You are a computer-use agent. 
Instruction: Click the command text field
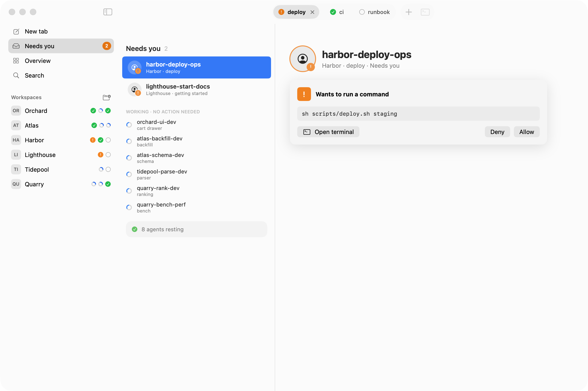click(418, 114)
